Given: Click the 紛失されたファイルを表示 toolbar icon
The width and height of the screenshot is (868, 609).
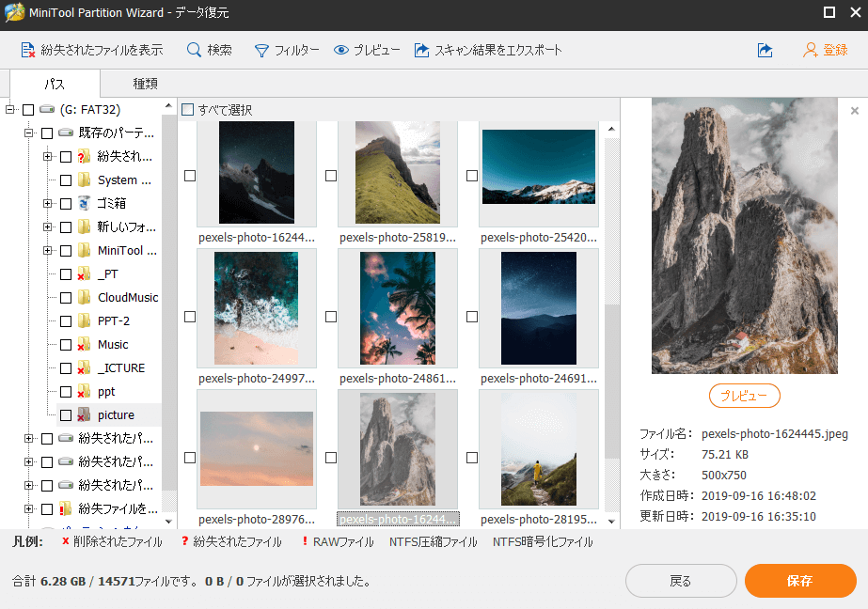Looking at the screenshot, I should (x=27, y=51).
